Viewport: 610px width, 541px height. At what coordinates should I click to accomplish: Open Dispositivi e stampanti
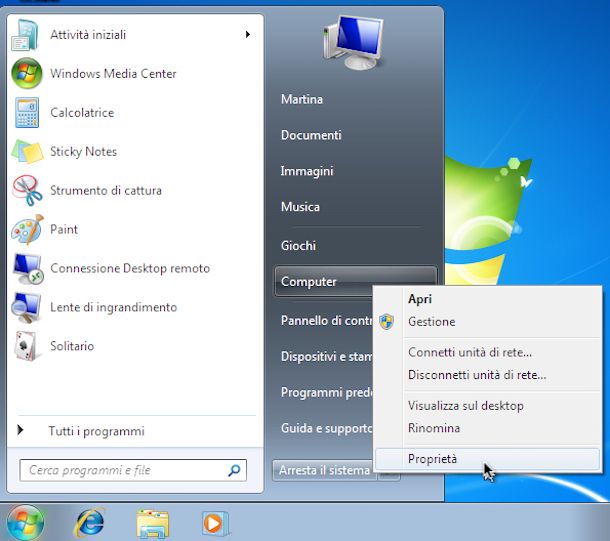click(x=326, y=356)
